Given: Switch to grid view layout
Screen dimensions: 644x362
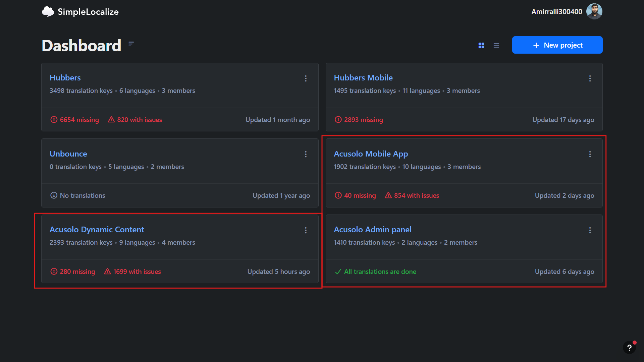Looking at the screenshot, I should (481, 45).
